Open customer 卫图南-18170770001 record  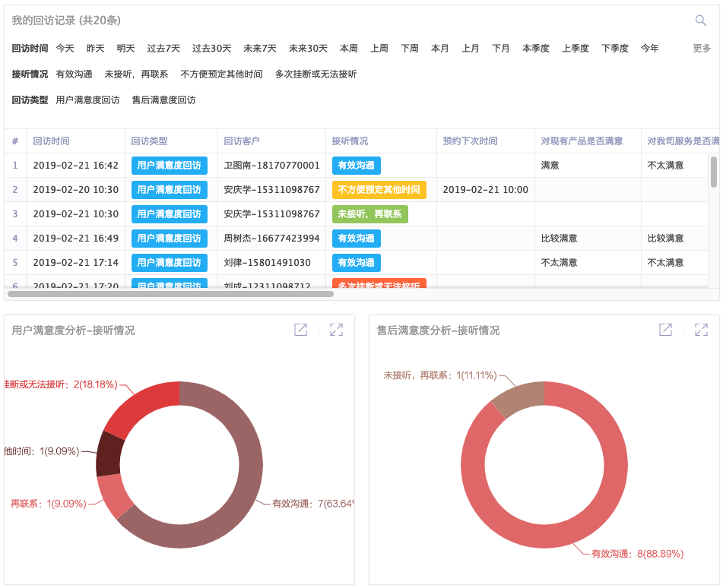pyautogui.click(x=271, y=165)
